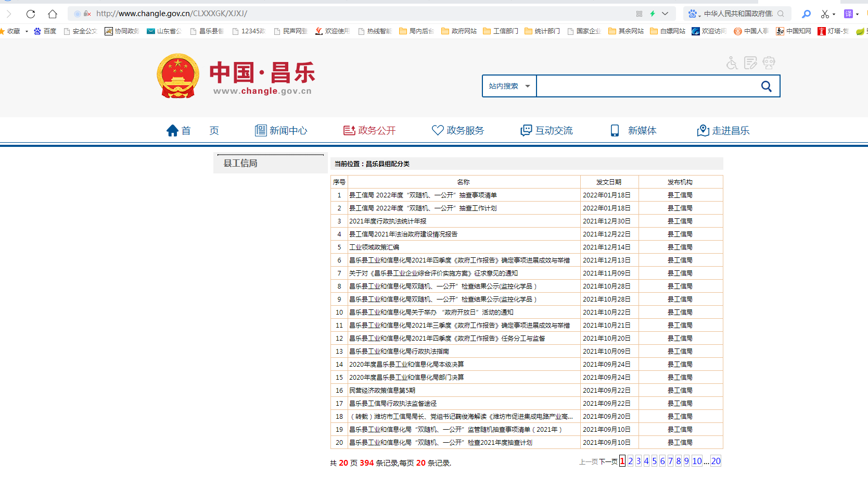Open the 工业领域政策汇编 article link
The width and height of the screenshot is (868, 487).
[374, 247]
